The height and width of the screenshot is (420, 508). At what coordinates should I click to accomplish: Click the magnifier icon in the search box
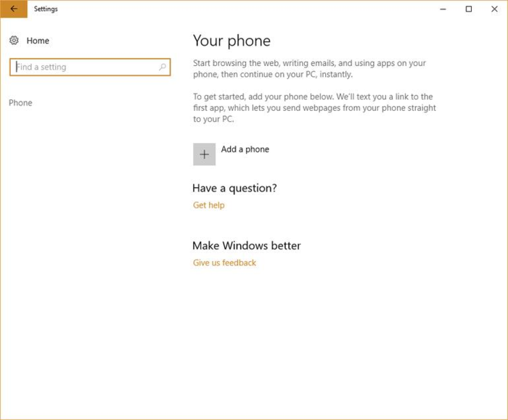pyautogui.click(x=162, y=67)
